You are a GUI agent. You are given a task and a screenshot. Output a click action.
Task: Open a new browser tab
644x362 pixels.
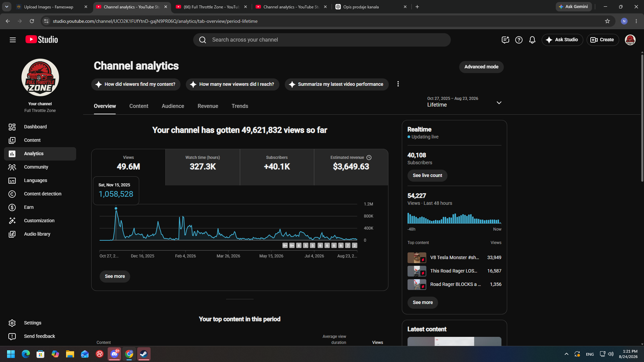417,7
